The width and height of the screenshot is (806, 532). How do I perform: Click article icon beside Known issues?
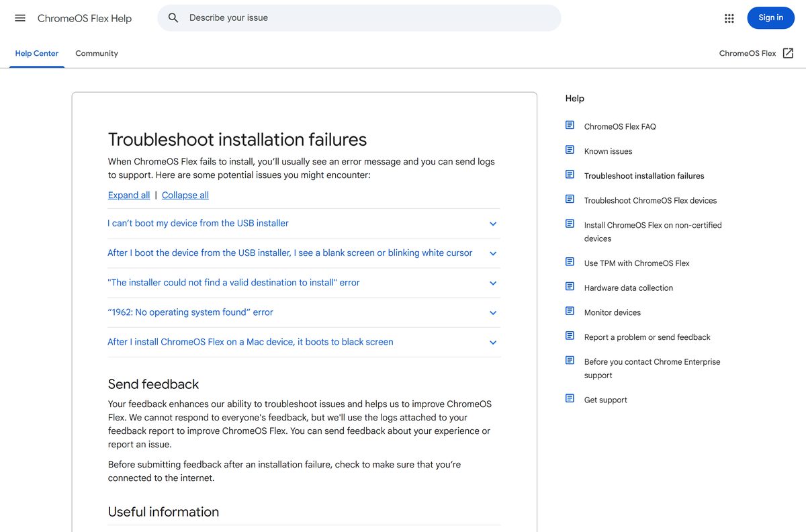pos(570,150)
